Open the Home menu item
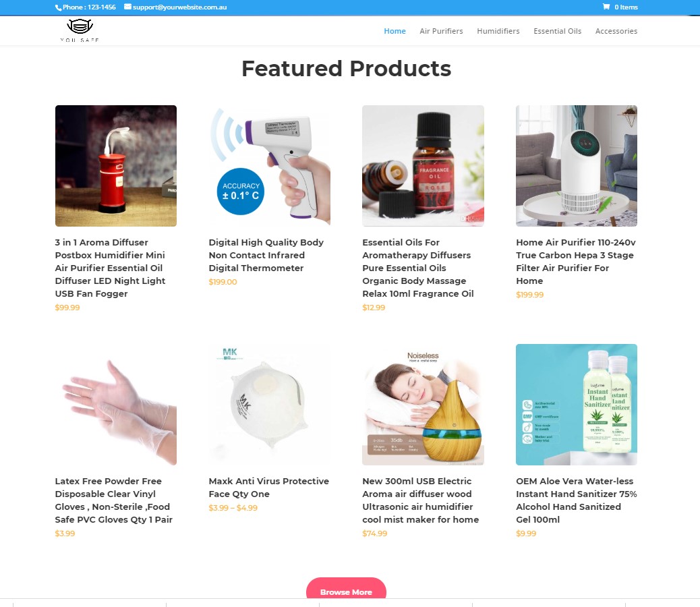 coord(395,31)
